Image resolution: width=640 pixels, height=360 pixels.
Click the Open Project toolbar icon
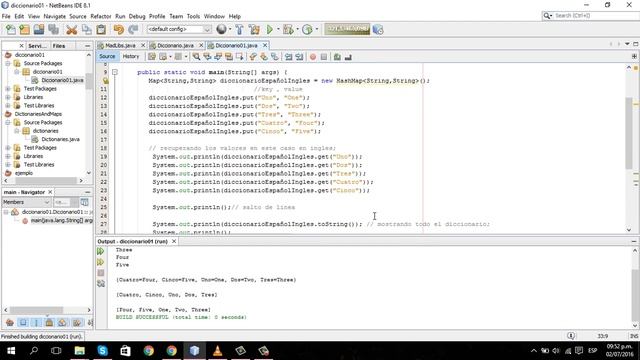(x=39, y=29)
